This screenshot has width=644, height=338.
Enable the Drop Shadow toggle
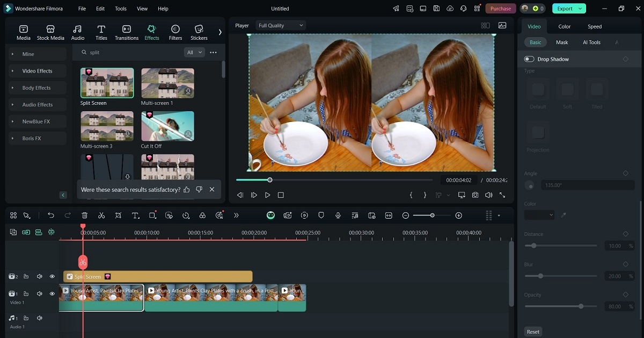point(529,59)
